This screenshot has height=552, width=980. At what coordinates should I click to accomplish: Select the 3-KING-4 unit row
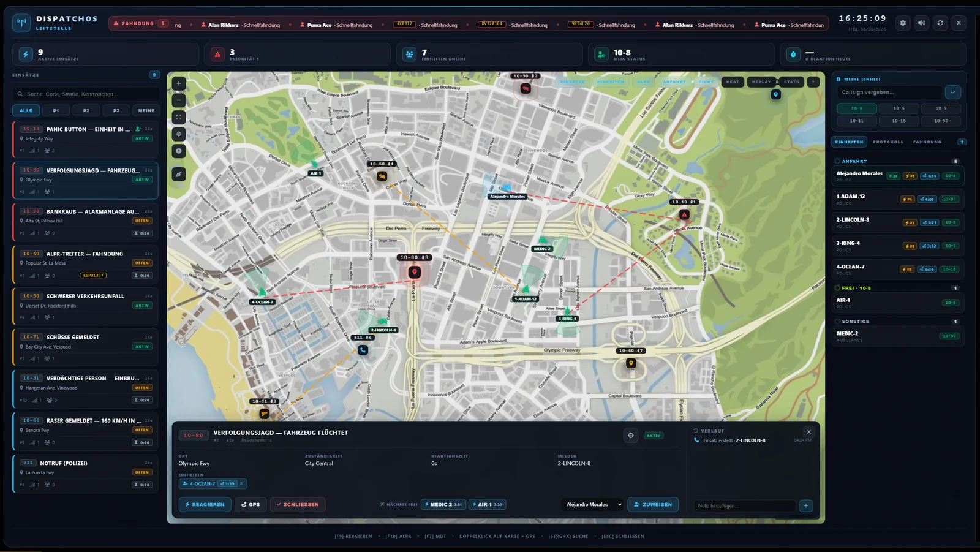(x=898, y=246)
